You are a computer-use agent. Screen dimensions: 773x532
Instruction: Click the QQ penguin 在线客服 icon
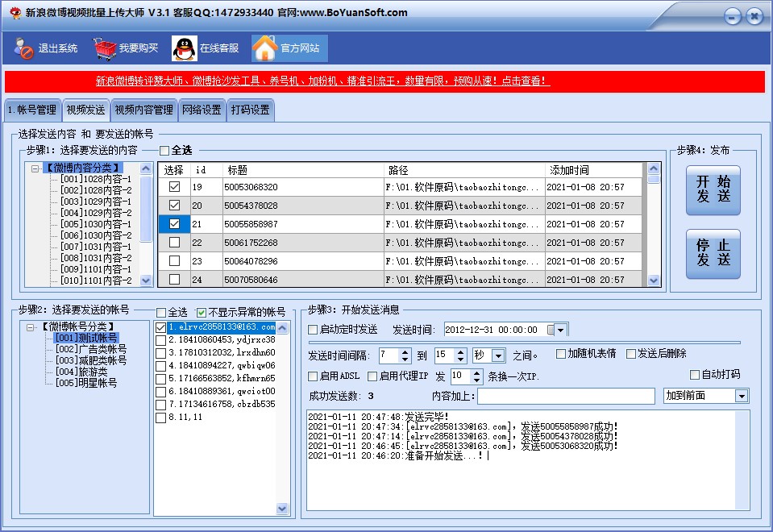point(184,48)
